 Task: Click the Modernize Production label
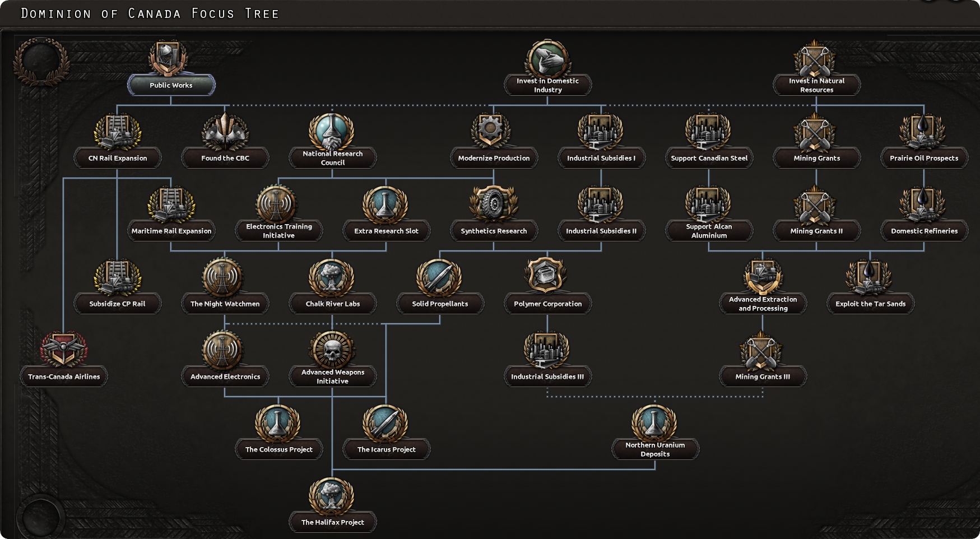coord(494,158)
